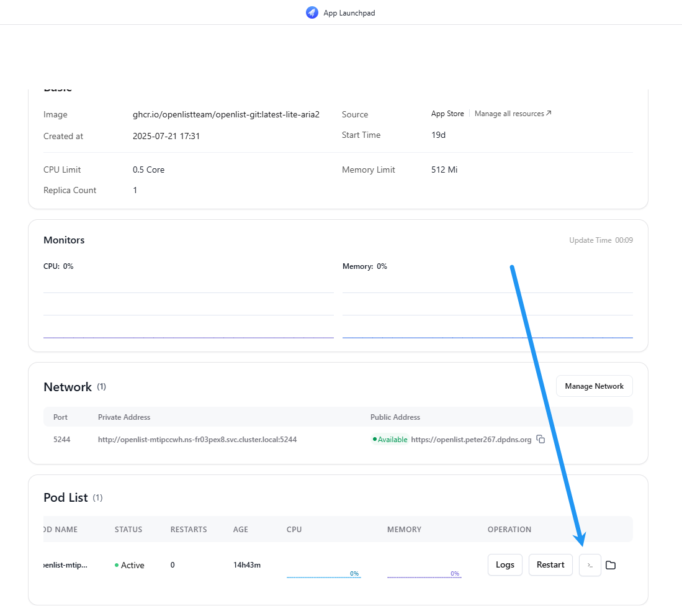This screenshot has width=682, height=616.
Task: Click the Manage Network button
Action: click(594, 386)
